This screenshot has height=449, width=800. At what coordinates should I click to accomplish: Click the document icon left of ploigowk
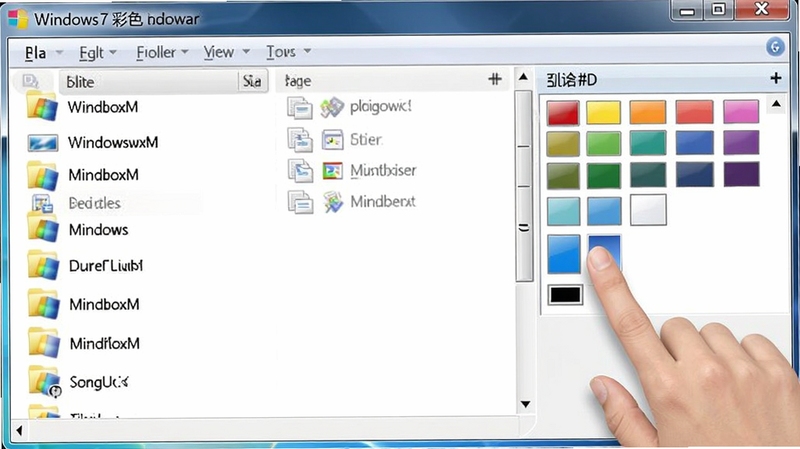pos(299,108)
